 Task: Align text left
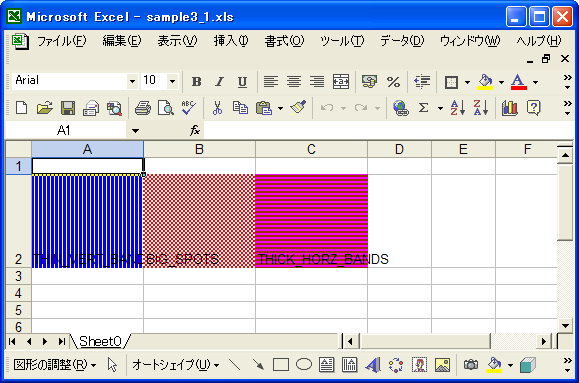271,82
